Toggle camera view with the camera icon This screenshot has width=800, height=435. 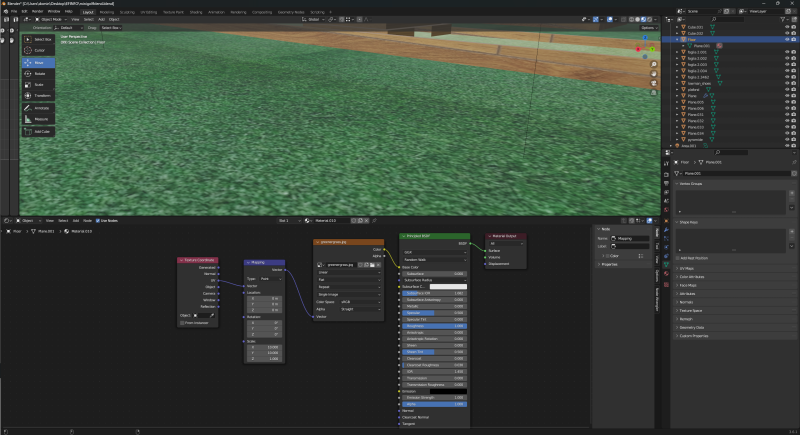click(x=654, y=83)
